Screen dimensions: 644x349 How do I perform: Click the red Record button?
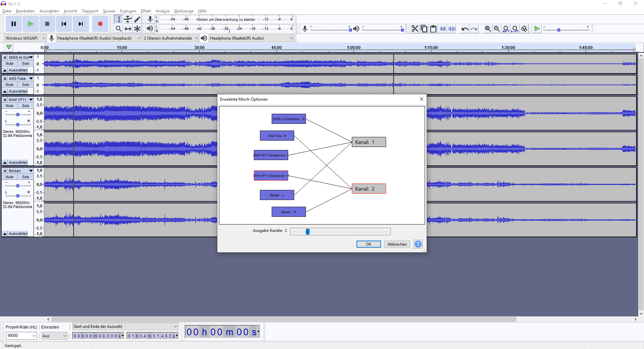[x=100, y=24]
